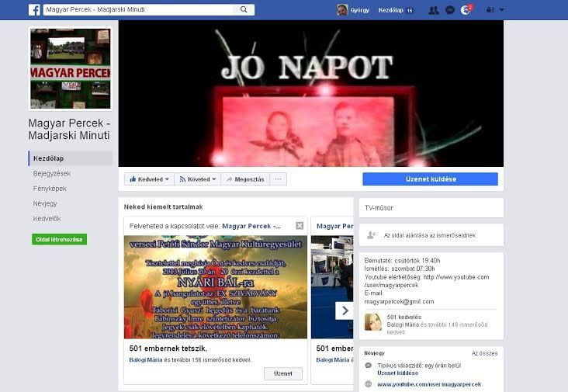Select Bejegyzések in the left sidebar
Image resolution: width=568 pixels, height=392 pixels.
pyautogui.click(x=52, y=173)
